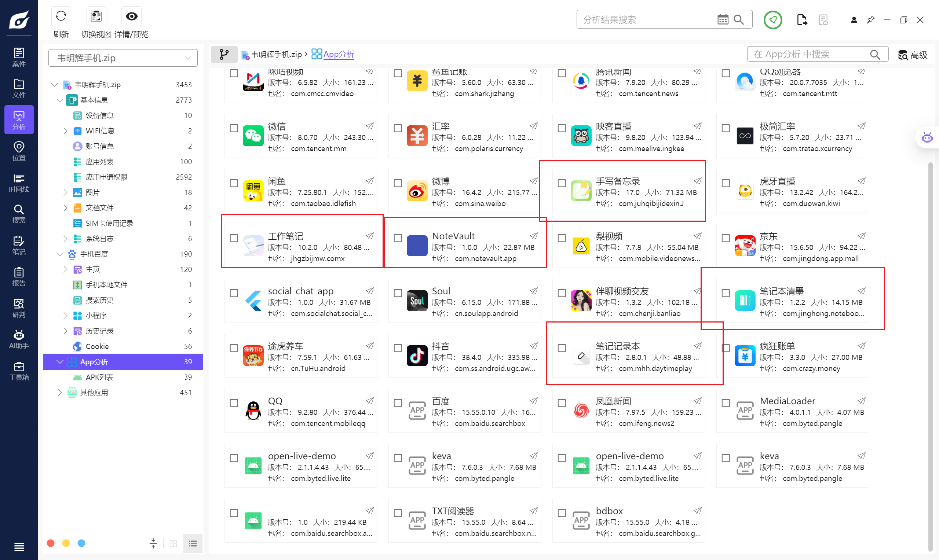Open 时间线 in the left sidebar

pos(19,183)
